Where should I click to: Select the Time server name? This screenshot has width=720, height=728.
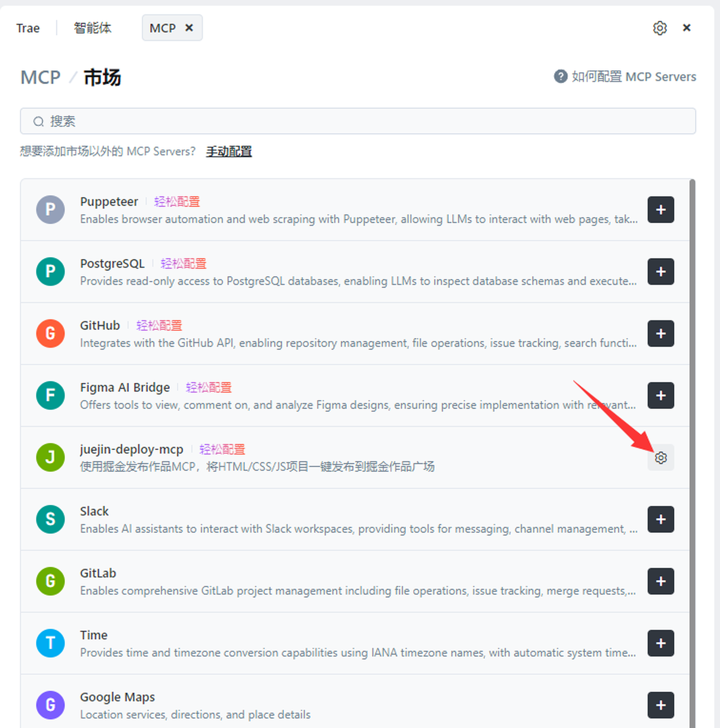[94, 635]
